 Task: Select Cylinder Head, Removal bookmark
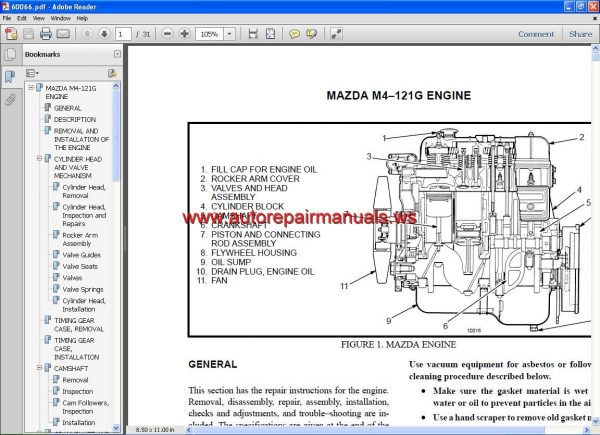tap(84, 191)
